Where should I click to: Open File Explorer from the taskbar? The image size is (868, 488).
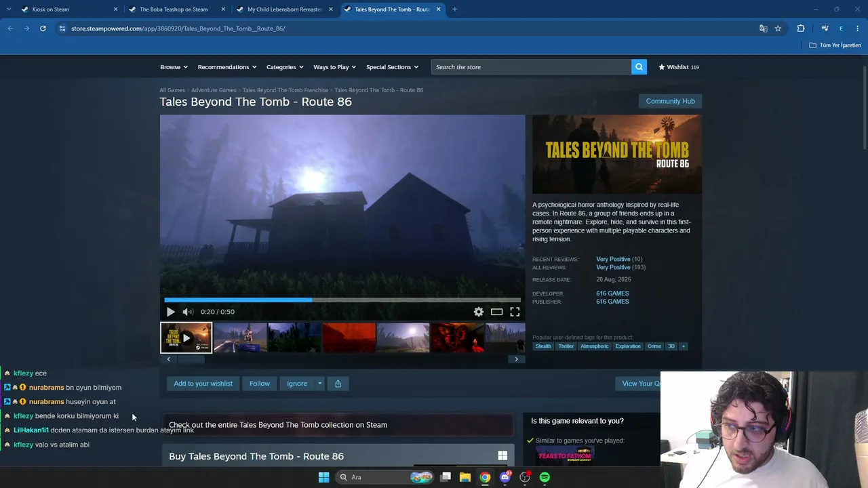pos(465,477)
